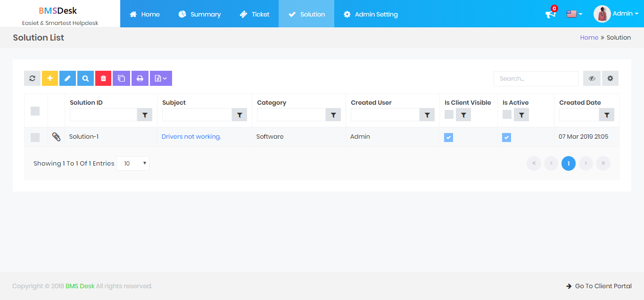Open the Excel export dropdown
The image size is (644, 300).
pyautogui.click(x=161, y=78)
